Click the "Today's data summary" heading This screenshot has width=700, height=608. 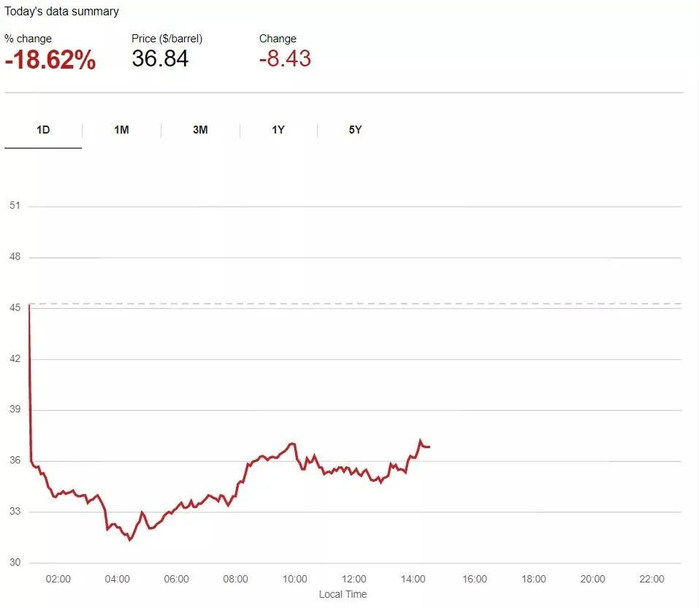62,12
